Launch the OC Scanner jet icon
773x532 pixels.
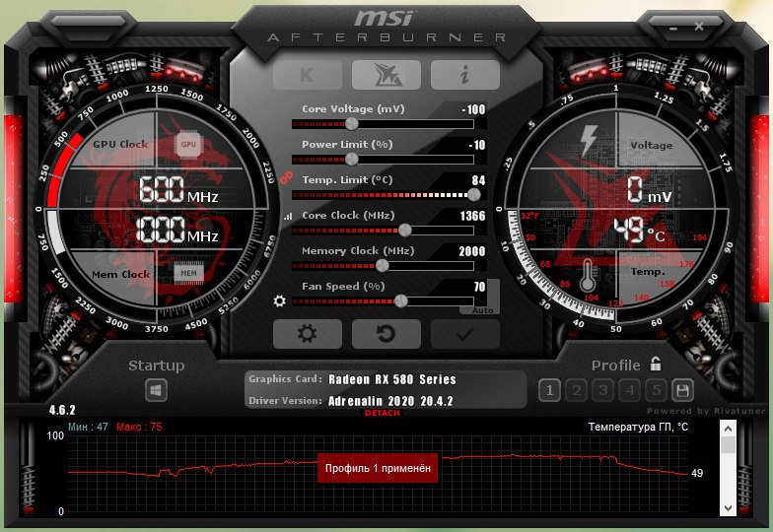[386, 75]
